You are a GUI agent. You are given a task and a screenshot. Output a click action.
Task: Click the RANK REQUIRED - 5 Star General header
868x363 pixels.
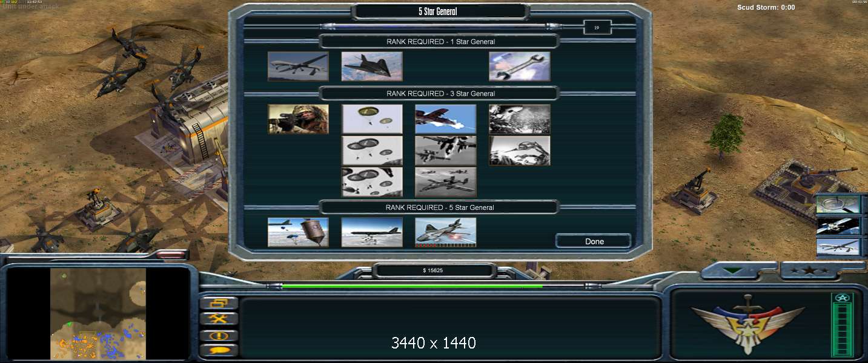[440, 208]
